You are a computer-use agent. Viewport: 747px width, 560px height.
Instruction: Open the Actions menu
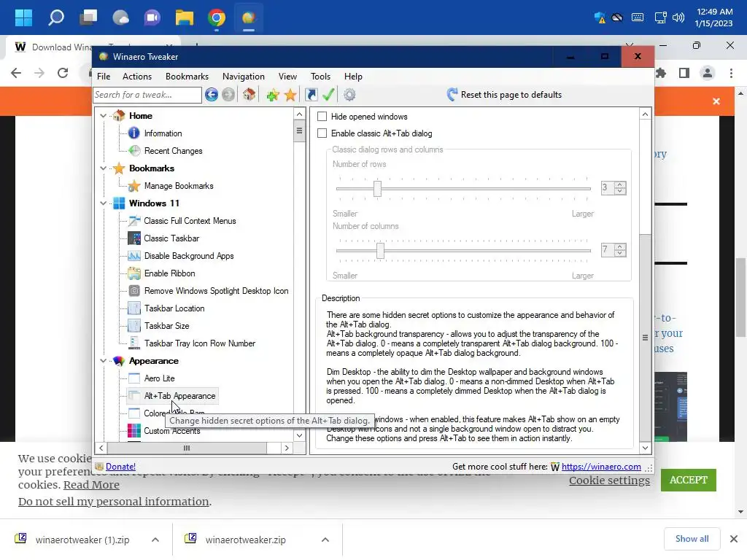[x=137, y=76]
